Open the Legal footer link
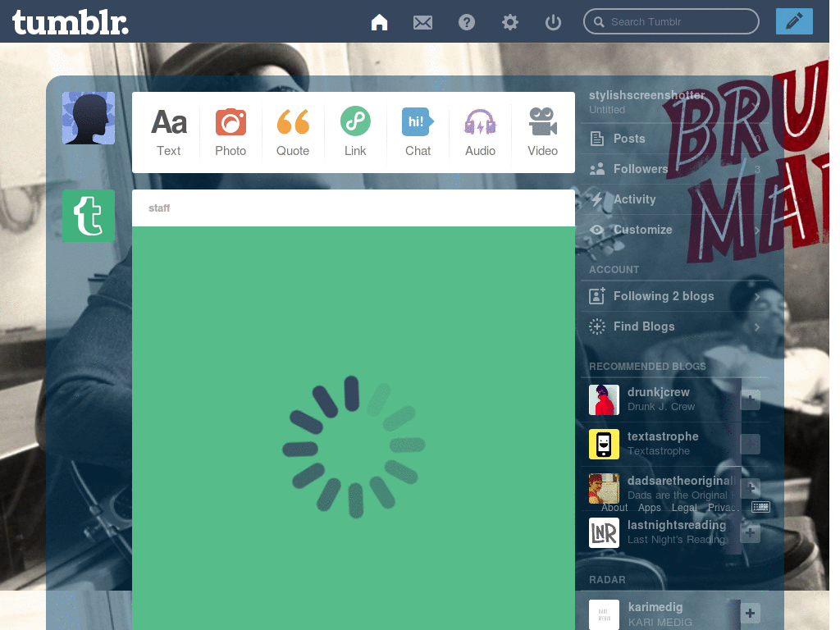The image size is (840, 630). 684,507
